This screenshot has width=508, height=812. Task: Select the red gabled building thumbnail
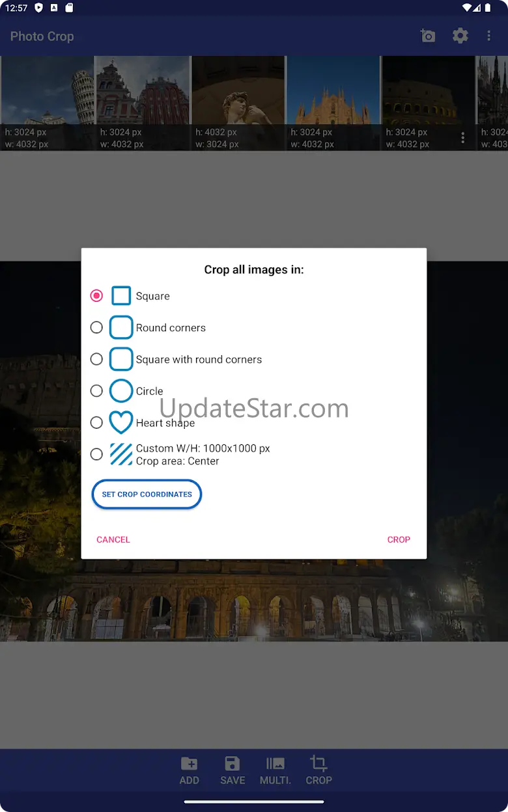(143, 103)
